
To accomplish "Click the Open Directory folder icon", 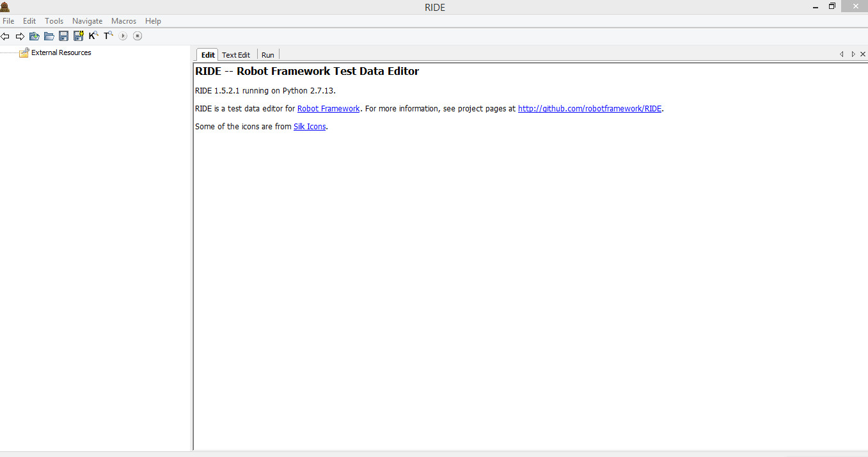I will [49, 36].
